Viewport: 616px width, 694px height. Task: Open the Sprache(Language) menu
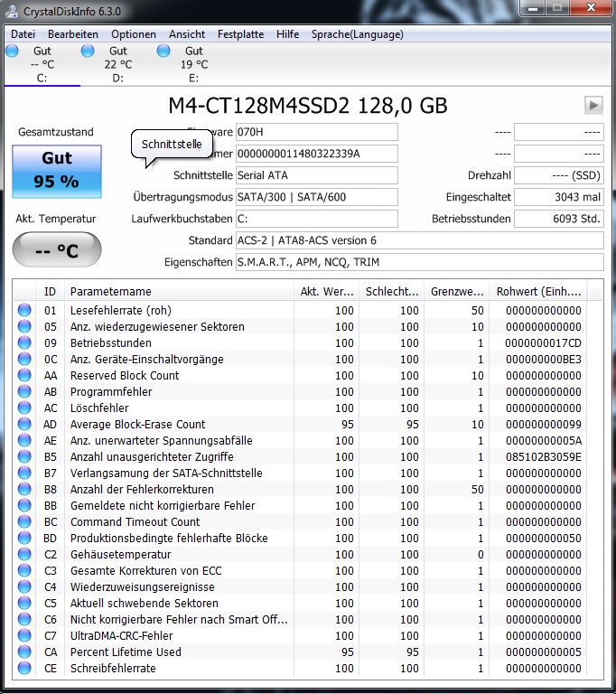[358, 34]
